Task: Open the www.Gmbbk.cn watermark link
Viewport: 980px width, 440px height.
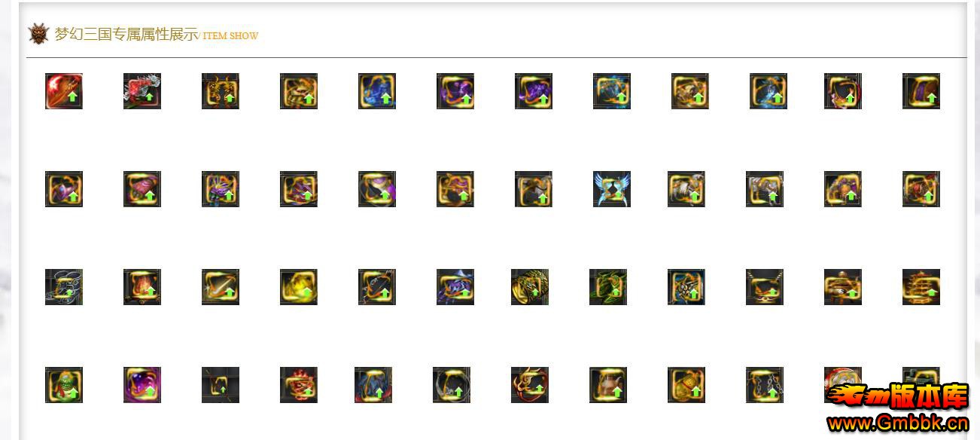Action: tap(898, 423)
